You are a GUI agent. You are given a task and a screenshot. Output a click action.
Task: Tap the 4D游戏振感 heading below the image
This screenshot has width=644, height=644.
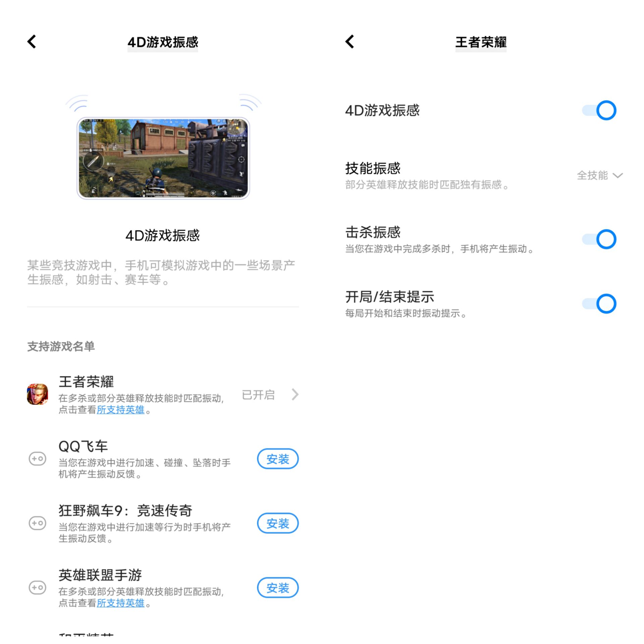[x=163, y=235]
